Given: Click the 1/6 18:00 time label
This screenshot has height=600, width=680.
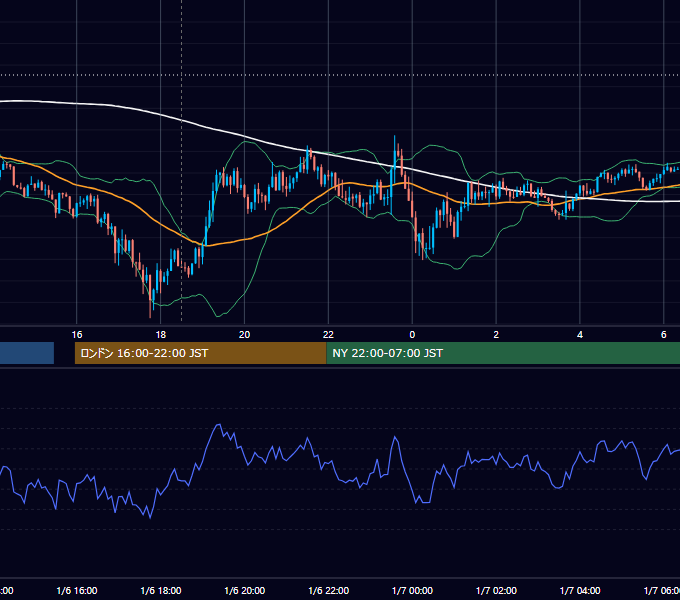Looking at the screenshot, I should click(x=161, y=590).
